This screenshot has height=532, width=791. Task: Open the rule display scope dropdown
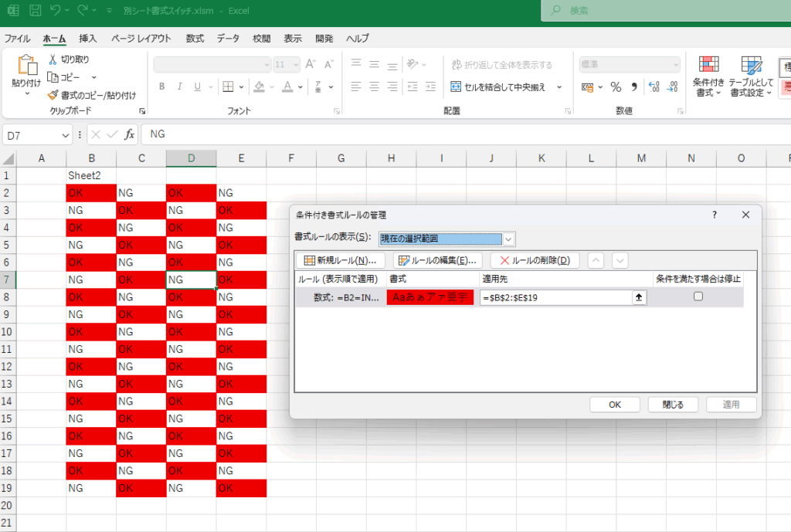508,239
